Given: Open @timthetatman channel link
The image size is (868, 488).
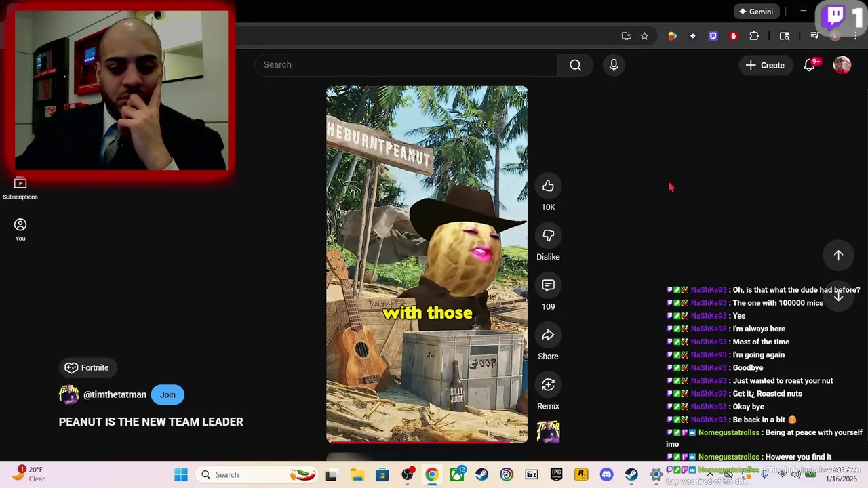Looking at the screenshot, I should point(115,394).
